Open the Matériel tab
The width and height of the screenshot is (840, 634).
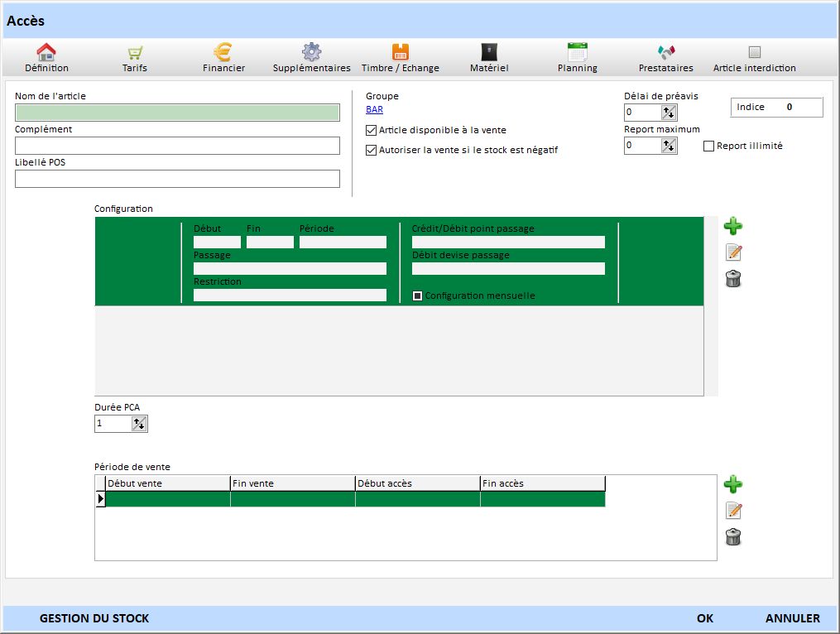tap(489, 58)
